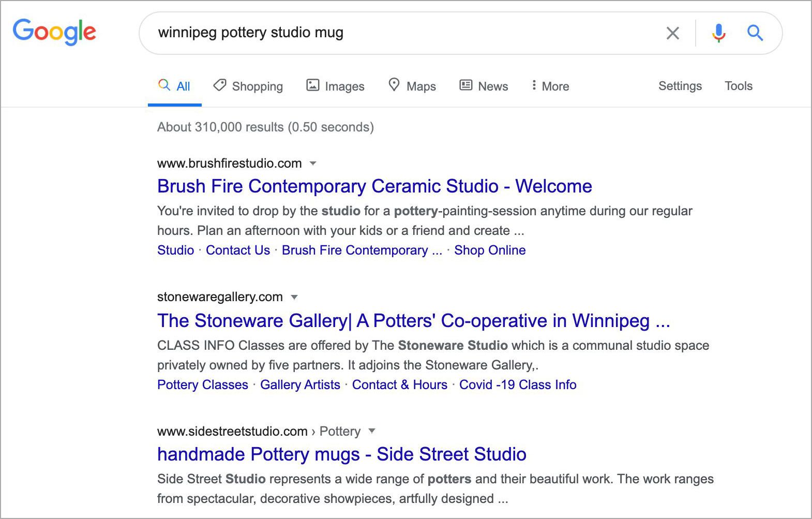The width and height of the screenshot is (812, 519).
Task: Open the More options menu
Action: pyautogui.click(x=550, y=86)
